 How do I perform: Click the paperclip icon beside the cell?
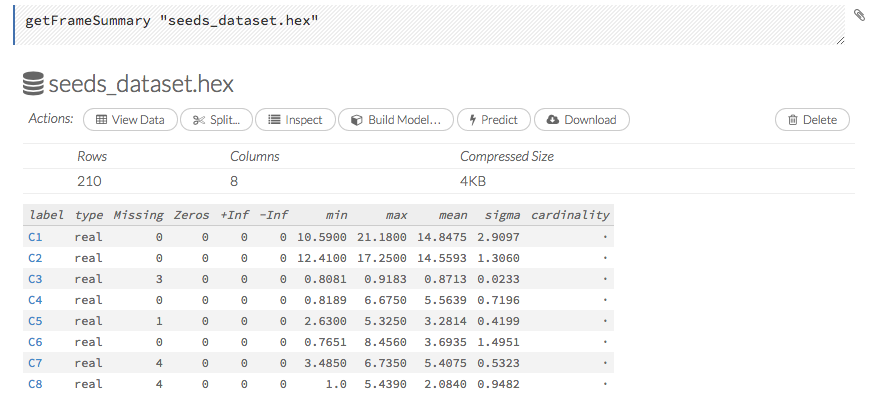pyautogui.click(x=859, y=15)
